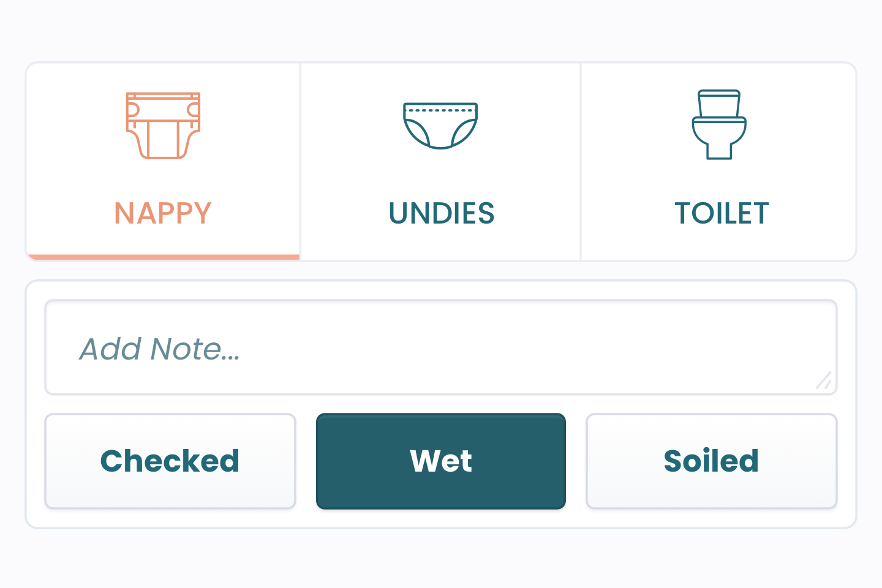Switch to the NAPPY tab label
Screen dimensions: 882x588
[163, 213]
